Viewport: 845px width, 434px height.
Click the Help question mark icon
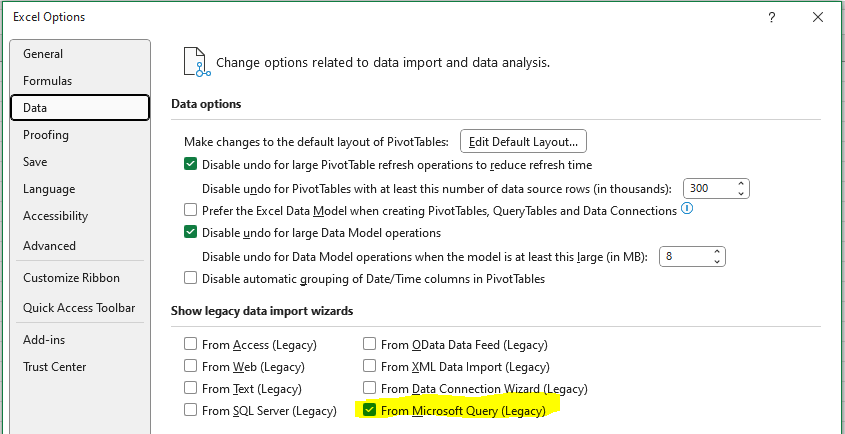(772, 17)
